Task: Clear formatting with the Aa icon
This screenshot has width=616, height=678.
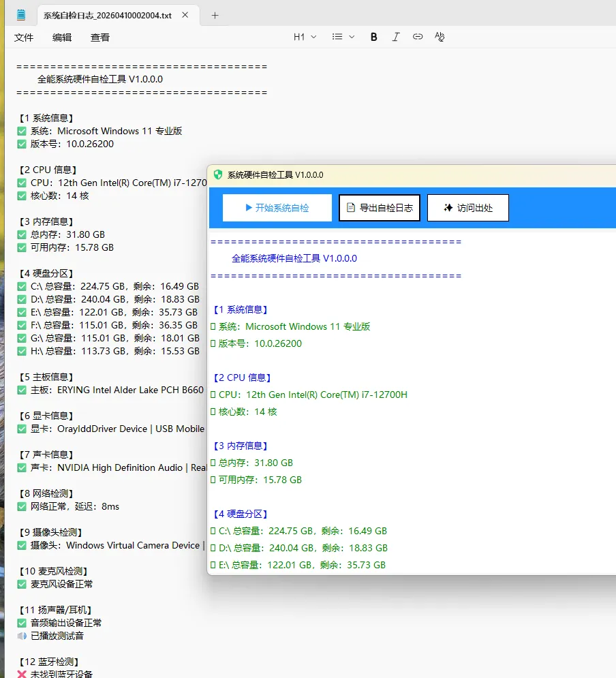Action: (x=440, y=37)
